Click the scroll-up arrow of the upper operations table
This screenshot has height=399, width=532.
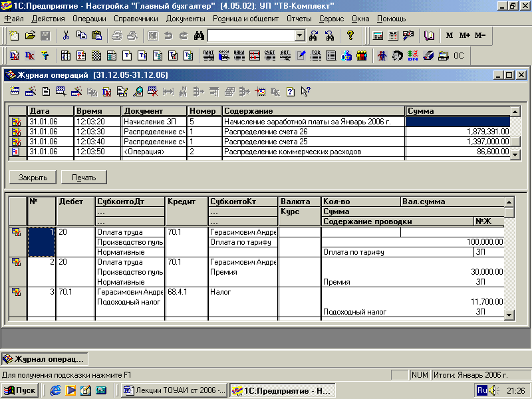(515, 111)
